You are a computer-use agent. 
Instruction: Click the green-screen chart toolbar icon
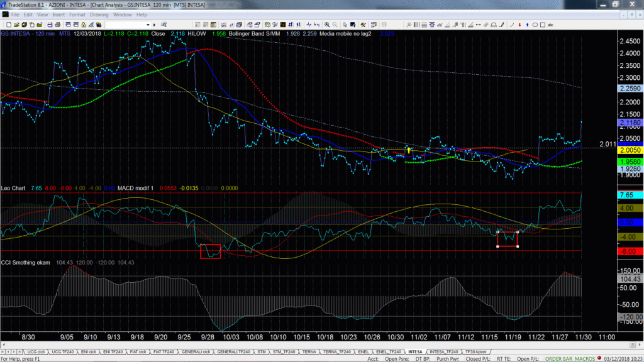tap(283, 25)
